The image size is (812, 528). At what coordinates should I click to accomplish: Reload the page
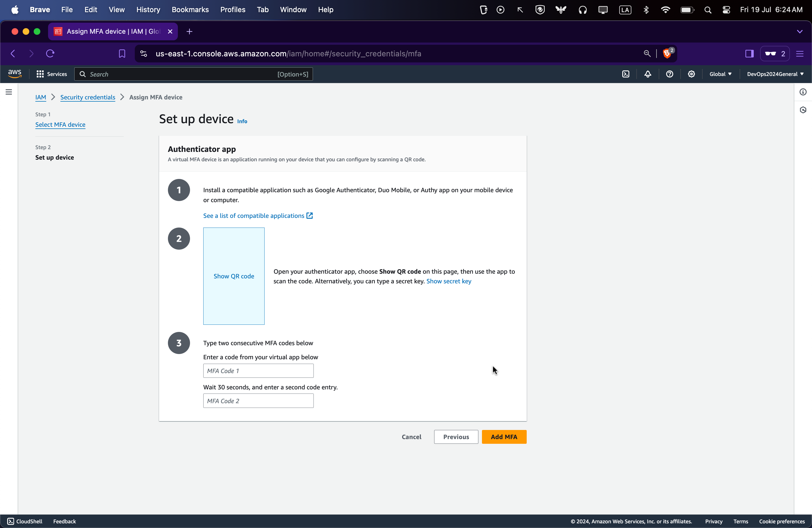pos(50,54)
